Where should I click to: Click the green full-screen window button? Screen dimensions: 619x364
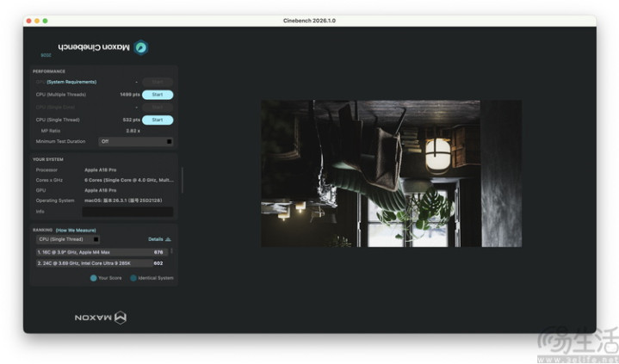(x=46, y=21)
